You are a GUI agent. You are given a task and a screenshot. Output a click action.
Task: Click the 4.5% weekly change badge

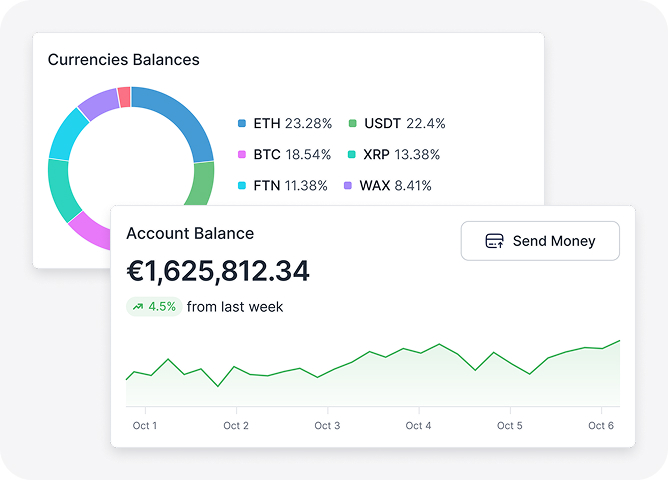pyautogui.click(x=153, y=307)
